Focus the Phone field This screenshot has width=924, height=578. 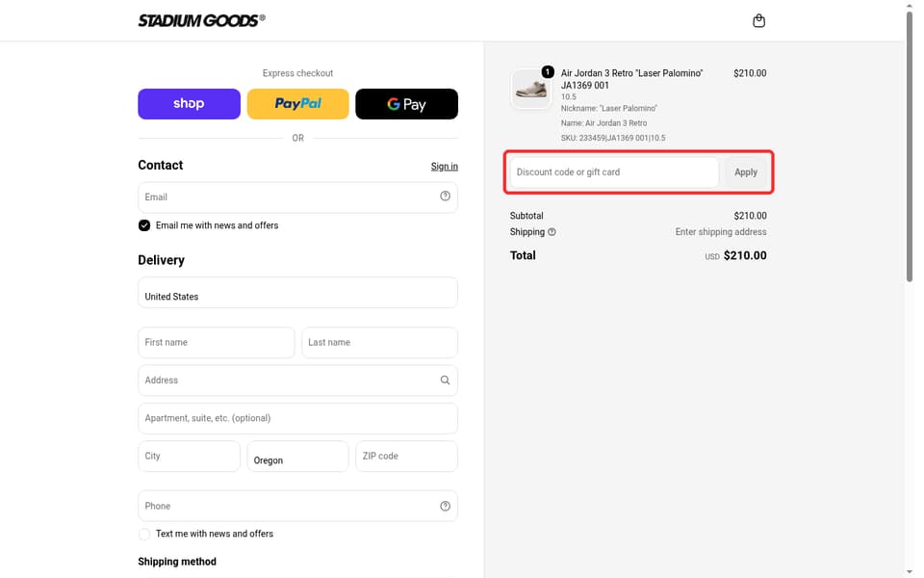pos(297,506)
